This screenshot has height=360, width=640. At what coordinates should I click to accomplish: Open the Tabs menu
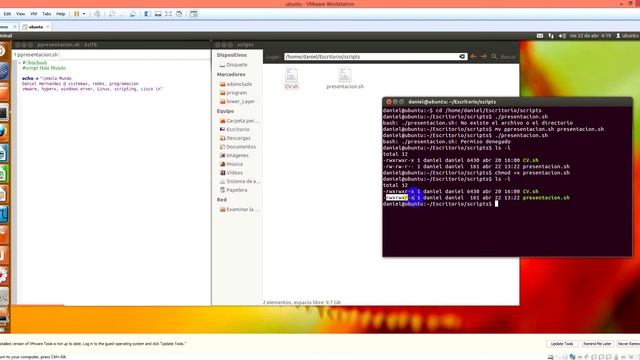pos(47,13)
